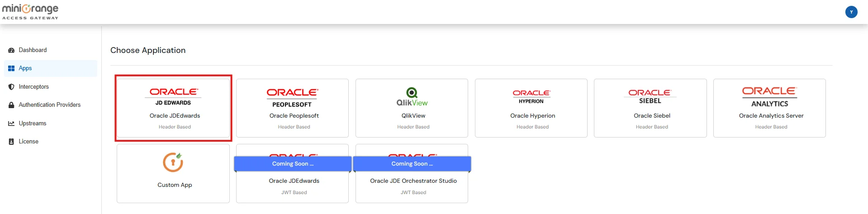This screenshot has width=868, height=214.
Task: Click the QlikView logo
Action: [412, 97]
